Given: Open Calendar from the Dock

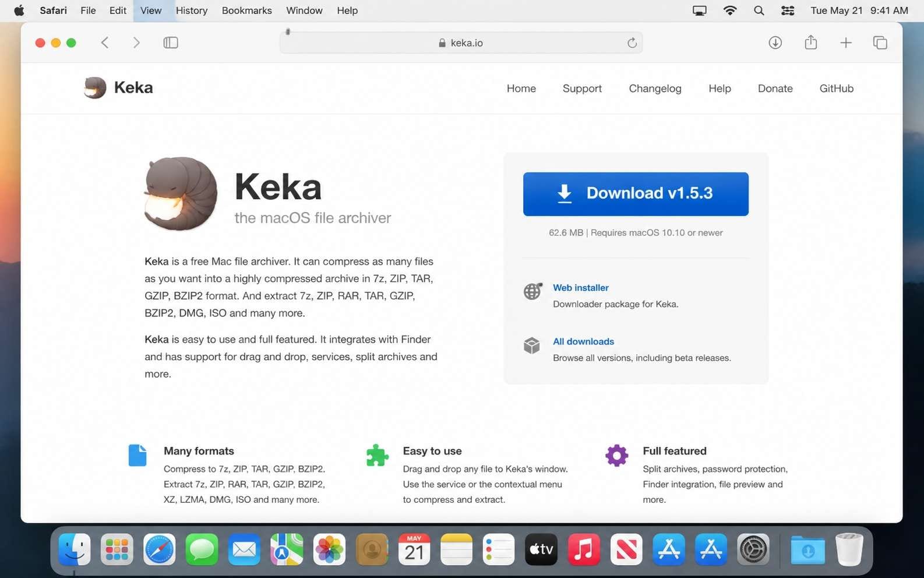Looking at the screenshot, I should (414, 549).
